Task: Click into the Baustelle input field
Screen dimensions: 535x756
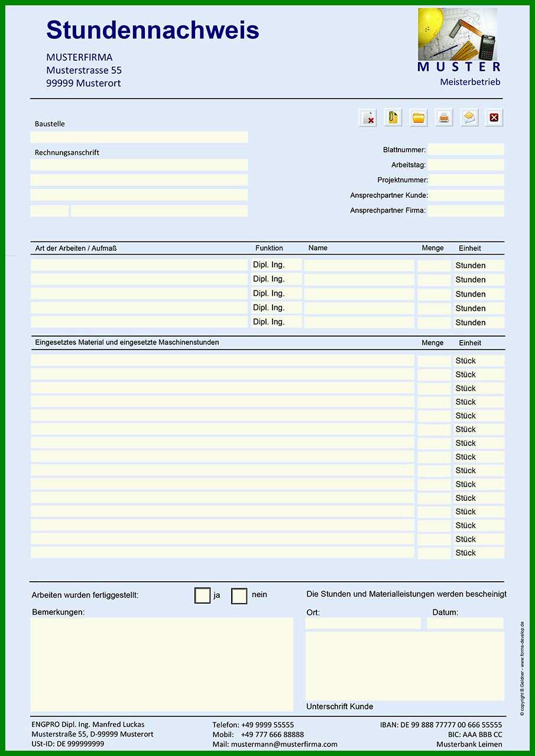Action: coord(139,137)
